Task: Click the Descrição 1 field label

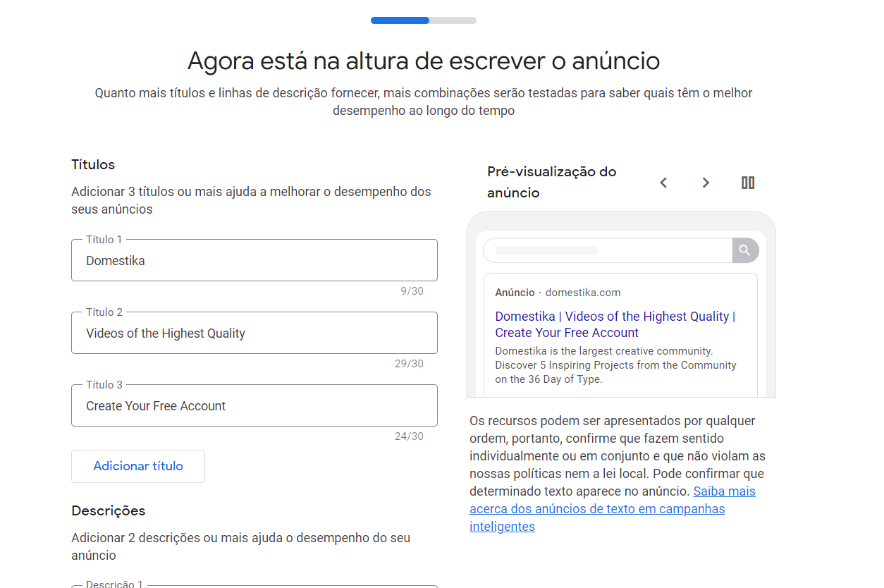Action: pos(115,584)
